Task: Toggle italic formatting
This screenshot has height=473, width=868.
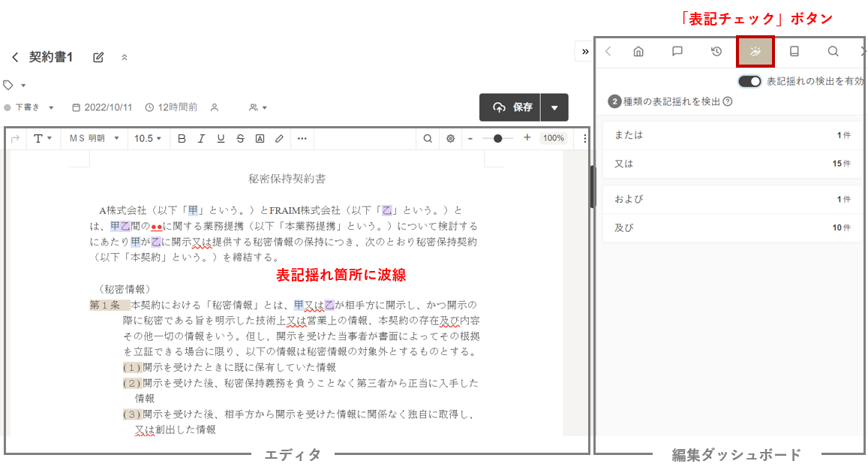Action: 201,138
